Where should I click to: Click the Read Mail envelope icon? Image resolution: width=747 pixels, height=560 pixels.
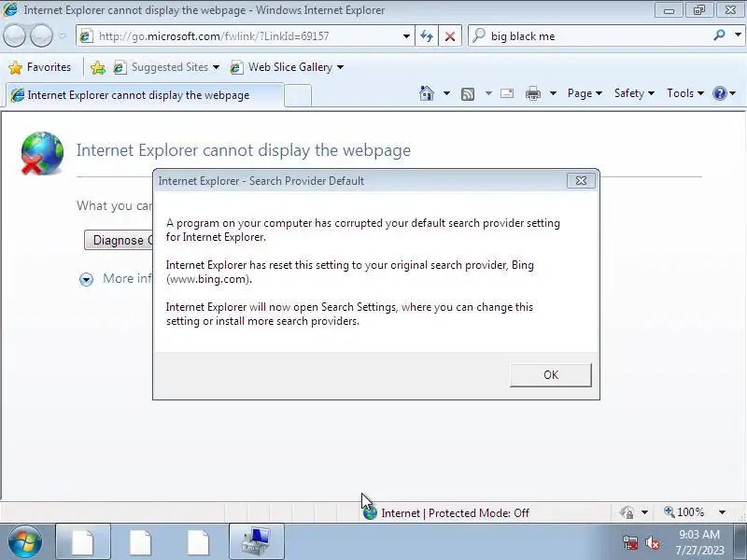tap(507, 93)
